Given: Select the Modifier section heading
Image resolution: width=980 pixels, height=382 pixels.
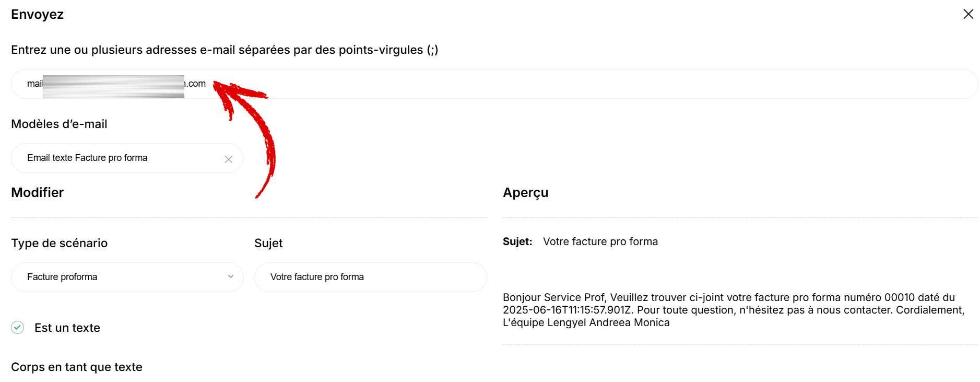Looking at the screenshot, I should (37, 192).
